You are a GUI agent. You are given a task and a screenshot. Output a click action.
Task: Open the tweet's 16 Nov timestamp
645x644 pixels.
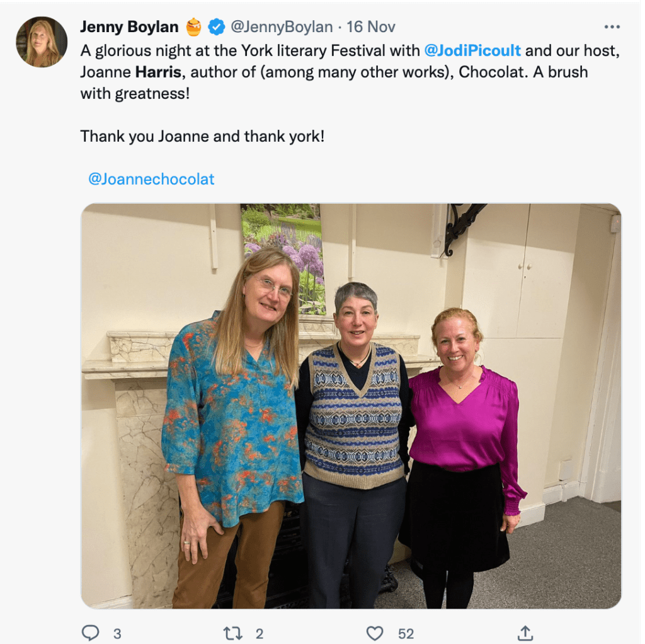tap(371, 27)
